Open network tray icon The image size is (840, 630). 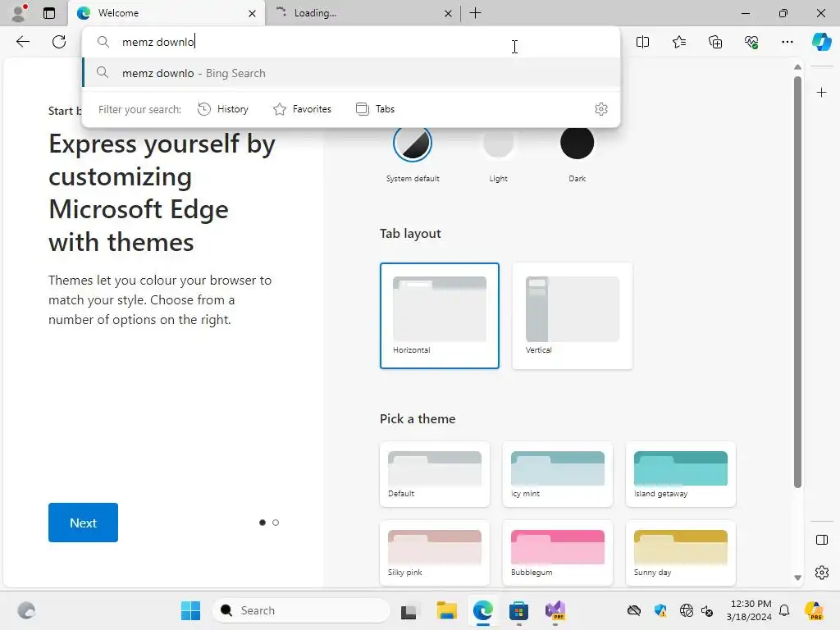687,610
